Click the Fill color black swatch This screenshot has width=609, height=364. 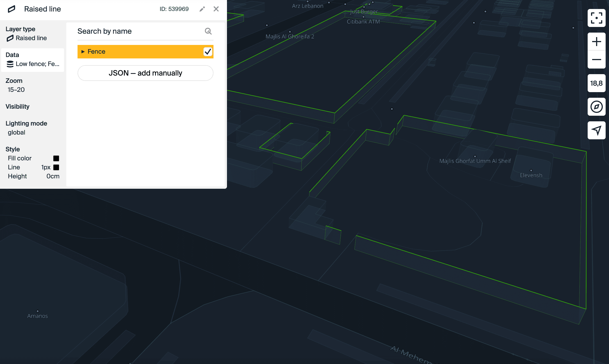coord(56,158)
